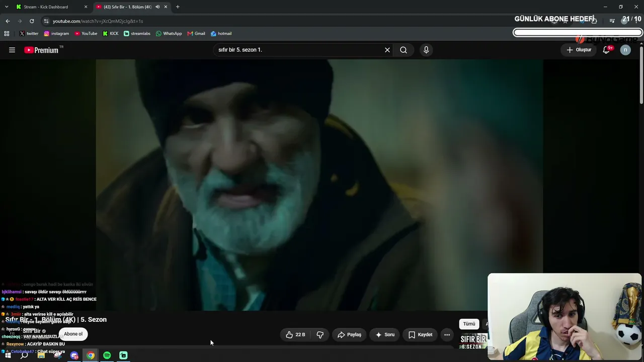Expand the tab search dropdown
Image resolution: width=644 pixels, height=362 pixels.
pos(7,7)
